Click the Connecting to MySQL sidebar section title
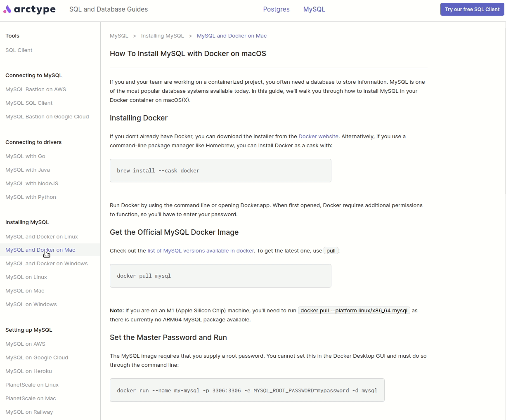The height and width of the screenshot is (420, 506). (x=34, y=75)
